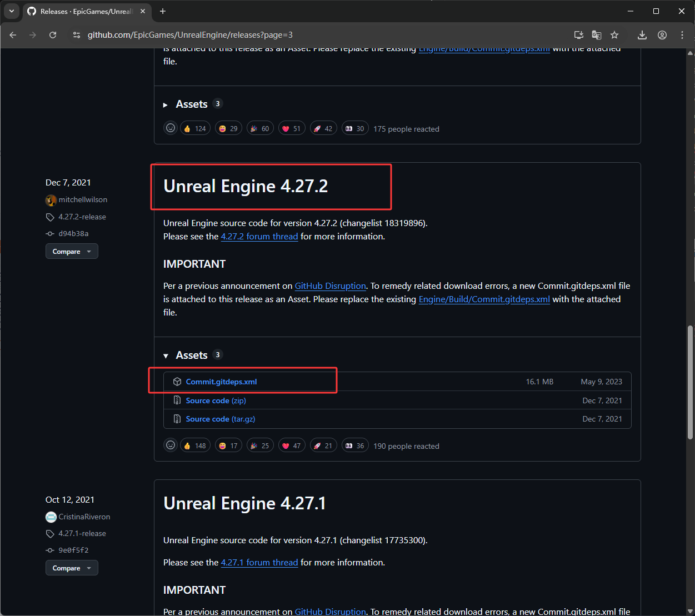The width and height of the screenshot is (695, 616).
Task: Bookmark this page star
Action: coord(614,35)
